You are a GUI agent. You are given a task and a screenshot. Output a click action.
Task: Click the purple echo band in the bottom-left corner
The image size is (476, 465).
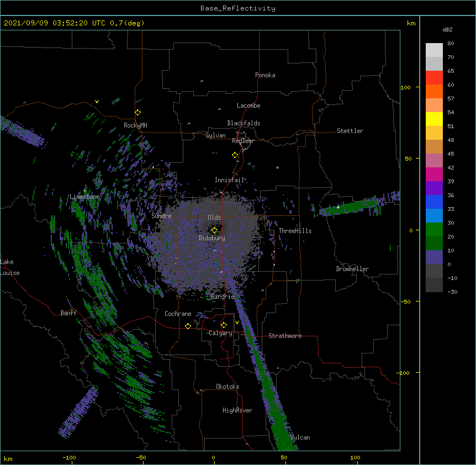point(78,412)
